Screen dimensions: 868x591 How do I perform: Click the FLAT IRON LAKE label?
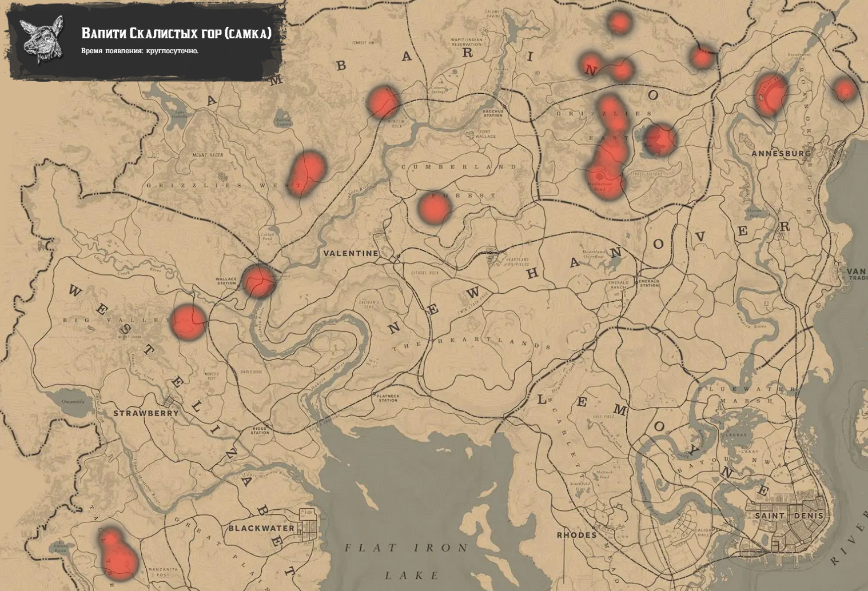(406, 560)
